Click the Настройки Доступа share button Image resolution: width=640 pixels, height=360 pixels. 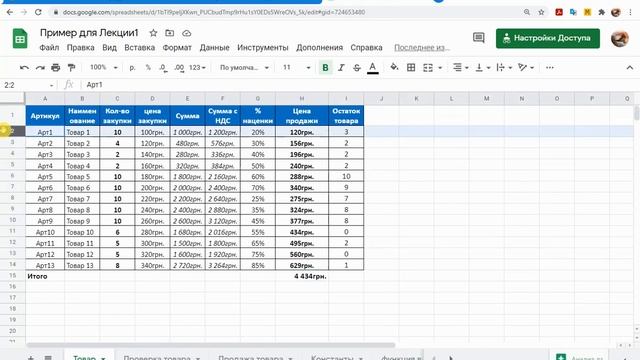(x=548, y=38)
